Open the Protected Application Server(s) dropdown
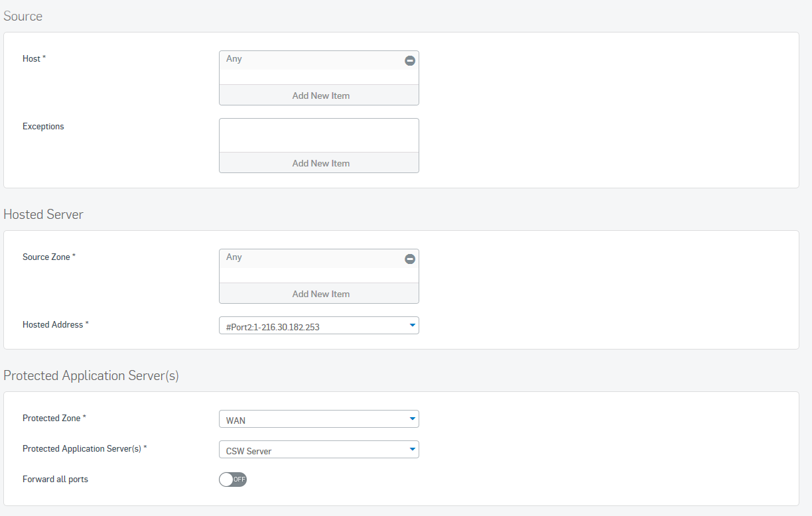Viewport: 812px width, 516px height. (319, 450)
